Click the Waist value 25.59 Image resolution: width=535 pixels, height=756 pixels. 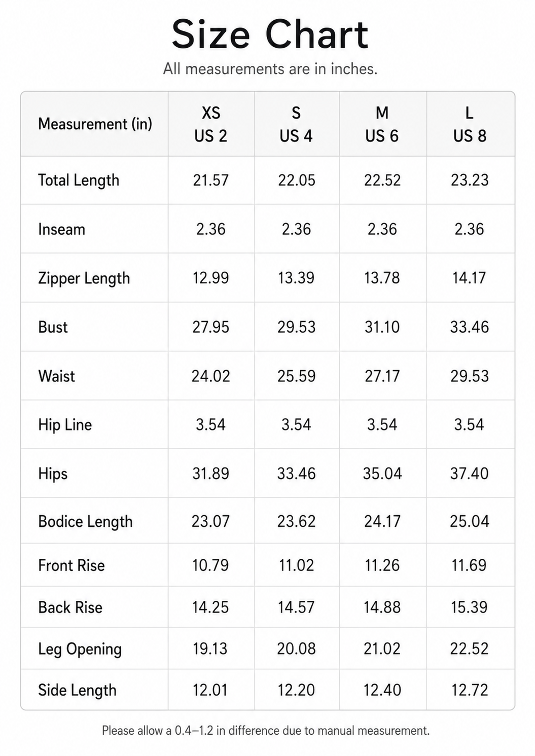pos(296,376)
